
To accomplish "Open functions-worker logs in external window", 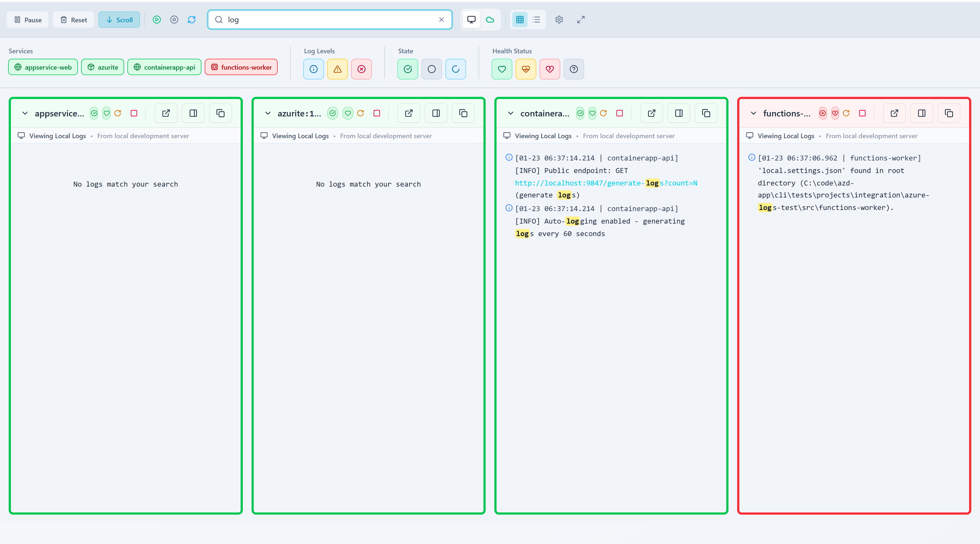I will pyautogui.click(x=894, y=113).
